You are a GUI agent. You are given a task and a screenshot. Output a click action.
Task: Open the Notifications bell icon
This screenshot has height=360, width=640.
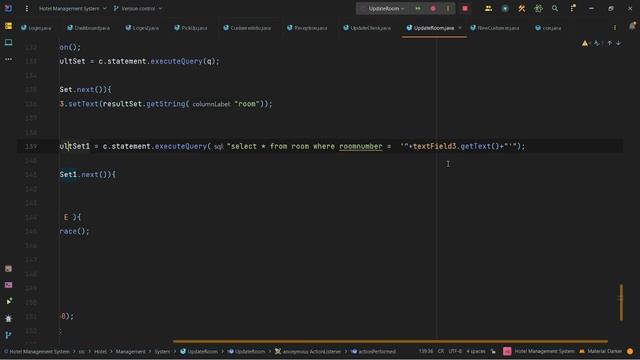pos(632,26)
